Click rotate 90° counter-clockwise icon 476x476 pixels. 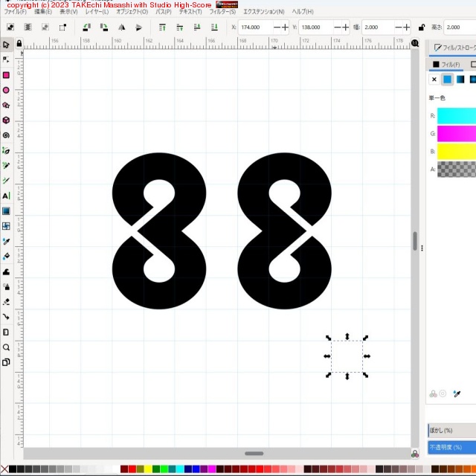(x=86, y=28)
